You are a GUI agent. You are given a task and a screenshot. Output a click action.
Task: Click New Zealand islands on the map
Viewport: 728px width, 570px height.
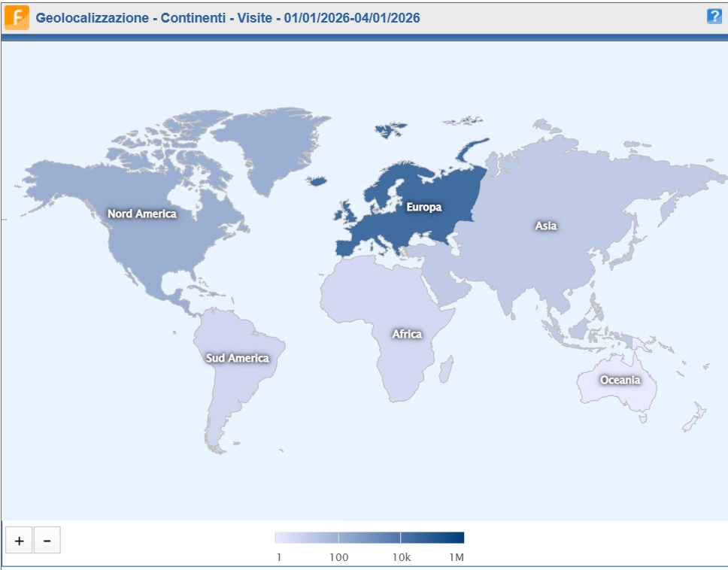click(695, 417)
